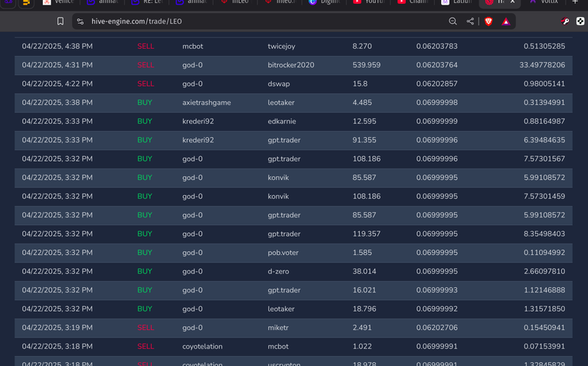Viewport: 588px width, 366px height.
Task: Share this page via the share icon
Action: click(x=470, y=21)
